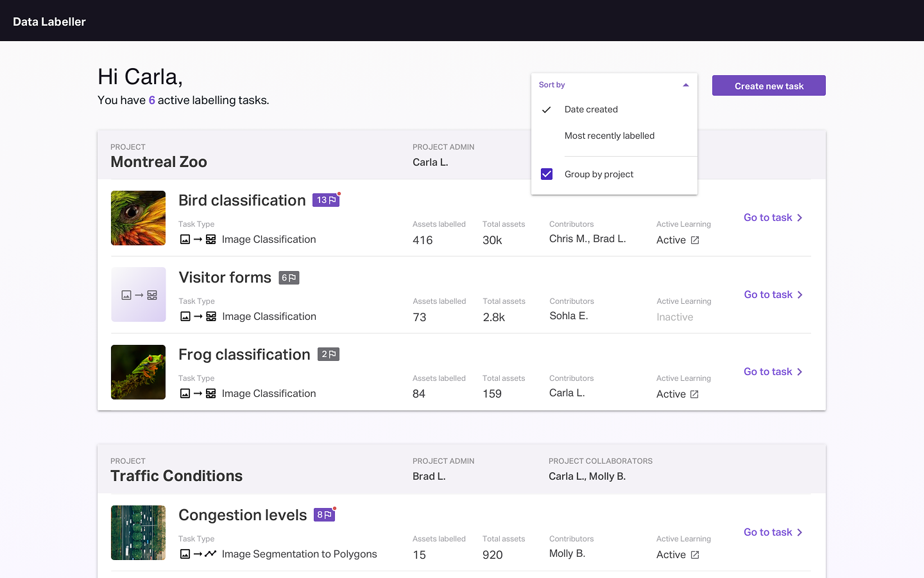Click the Visitor forms placeholder task icon

coord(139,295)
